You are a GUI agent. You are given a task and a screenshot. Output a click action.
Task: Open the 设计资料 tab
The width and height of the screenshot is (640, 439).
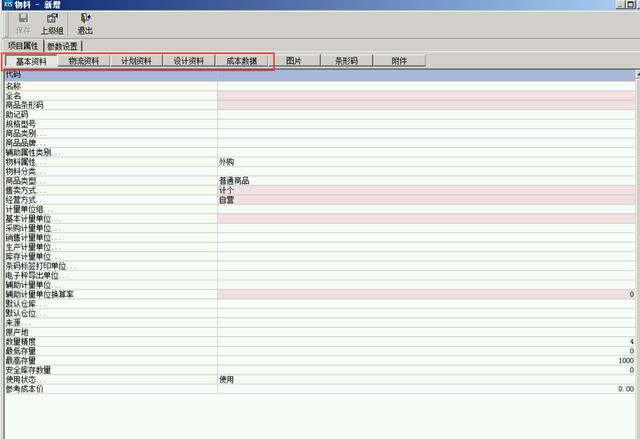pyautogui.click(x=189, y=61)
